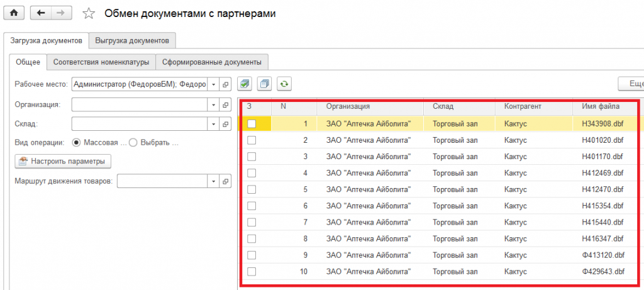Image resolution: width=644 pixels, height=290 pixels.
Task: Click the N column header
Action: click(294, 106)
